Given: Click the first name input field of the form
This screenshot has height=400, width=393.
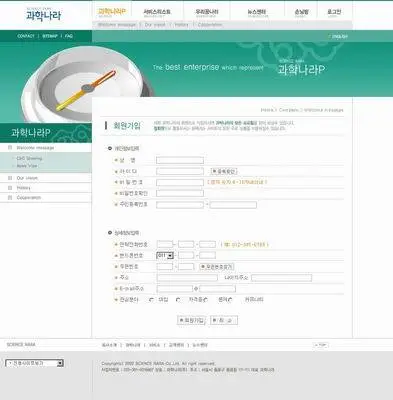Looking at the screenshot, I should point(180,160).
